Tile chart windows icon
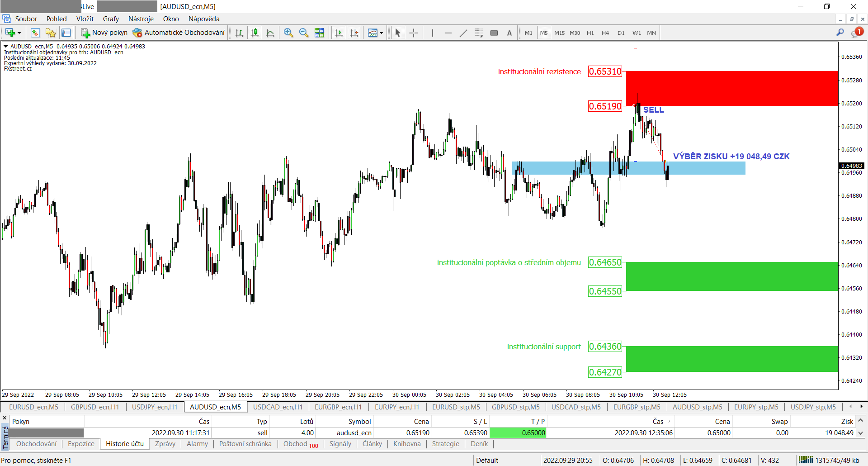The height and width of the screenshot is (466, 868). 319,33
